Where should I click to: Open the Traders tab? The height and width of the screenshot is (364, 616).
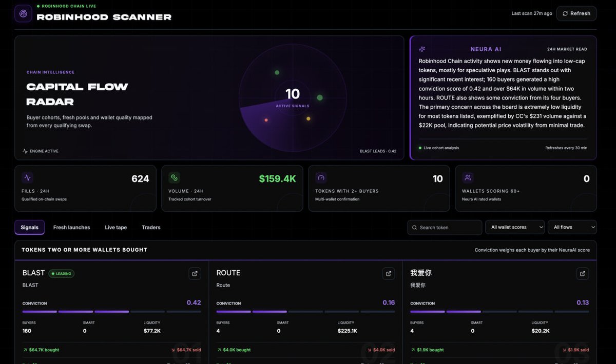point(151,227)
